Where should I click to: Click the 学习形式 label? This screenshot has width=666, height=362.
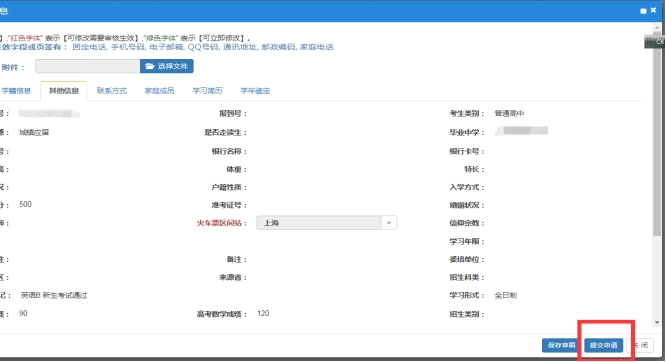coord(467,295)
